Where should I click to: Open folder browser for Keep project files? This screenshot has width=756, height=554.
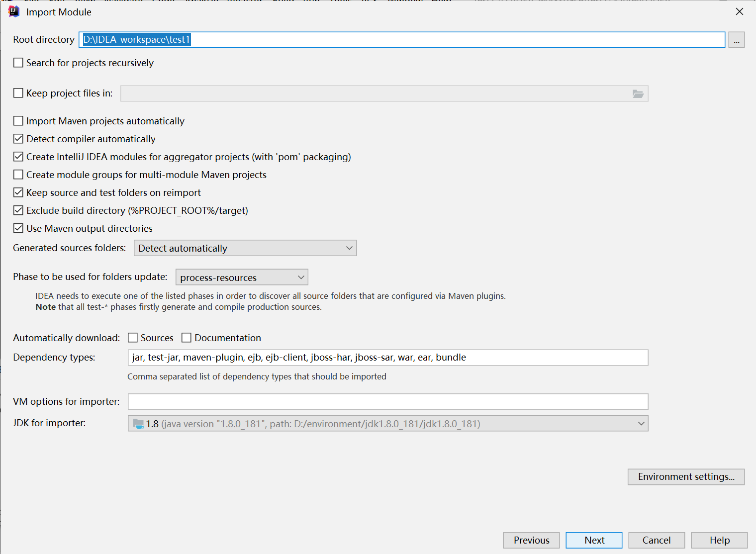point(638,93)
